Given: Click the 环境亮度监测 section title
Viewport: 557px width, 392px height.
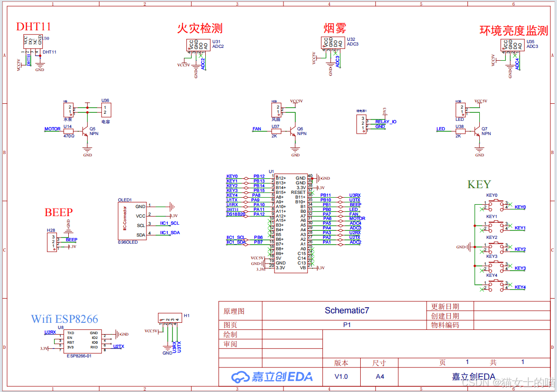Looking at the screenshot, I should (x=514, y=30).
